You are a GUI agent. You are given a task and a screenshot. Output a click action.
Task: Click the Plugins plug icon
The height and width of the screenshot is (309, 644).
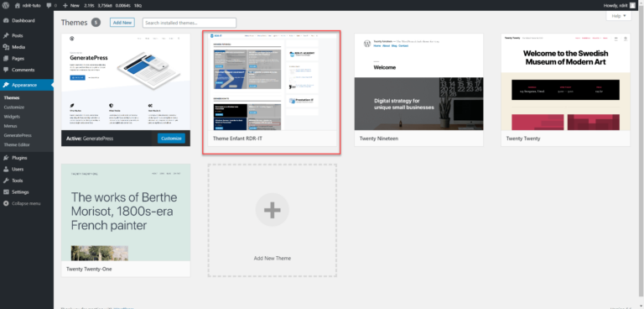pos(6,158)
